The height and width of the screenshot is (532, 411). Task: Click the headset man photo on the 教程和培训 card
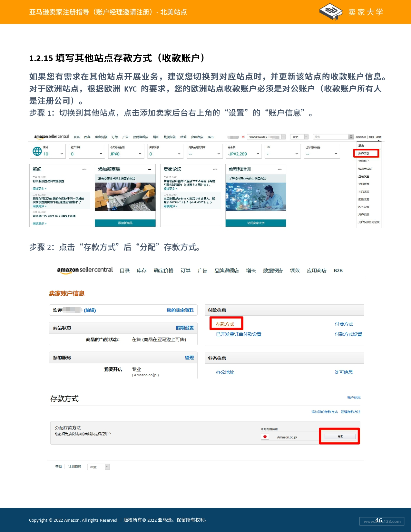pyautogui.click(x=256, y=197)
